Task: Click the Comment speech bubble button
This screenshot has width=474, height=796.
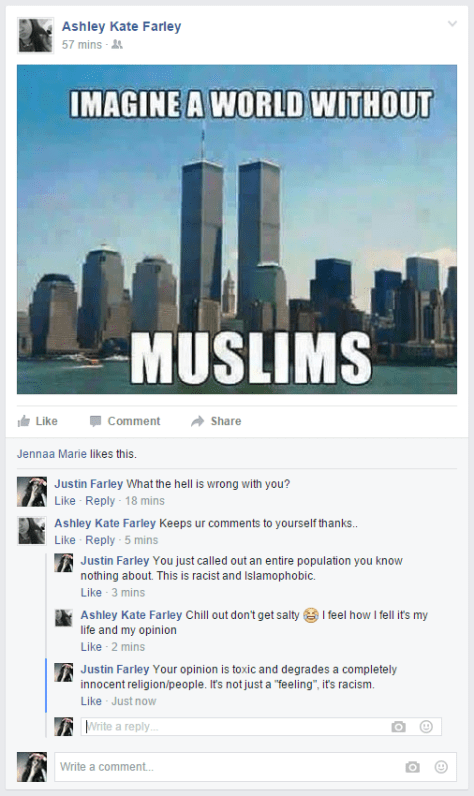Action: tap(125, 421)
